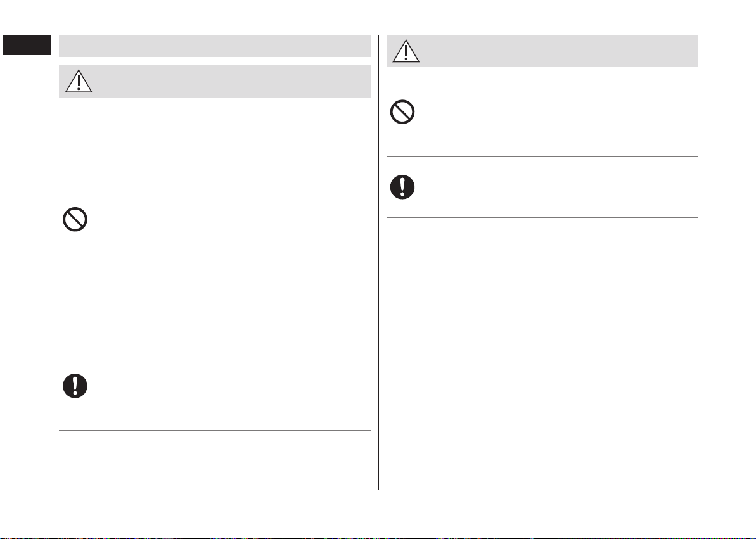Select the prohibition symbol in the left column
This screenshot has width=756, height=539.
click(x=75, y=219)
